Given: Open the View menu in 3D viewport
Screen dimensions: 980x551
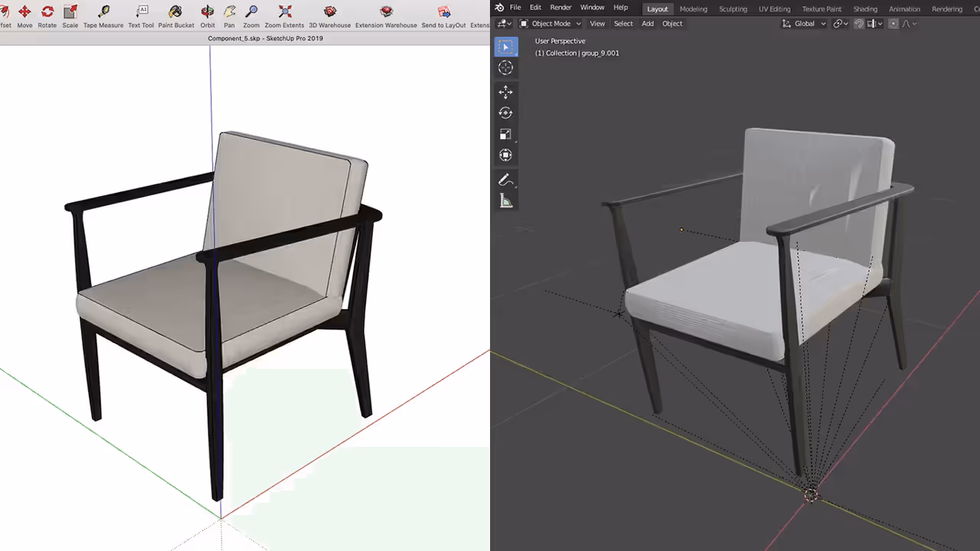Looking at the screenshot, I should pyautogui.click(x=597, y=24).
